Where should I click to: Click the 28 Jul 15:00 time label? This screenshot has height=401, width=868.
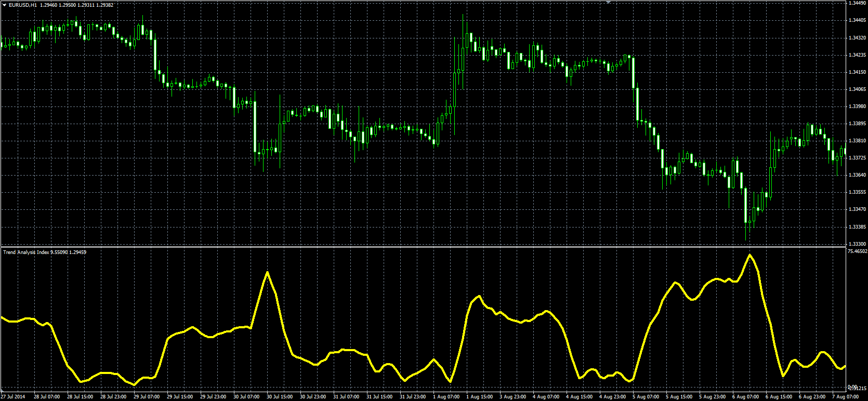point(80,397)
